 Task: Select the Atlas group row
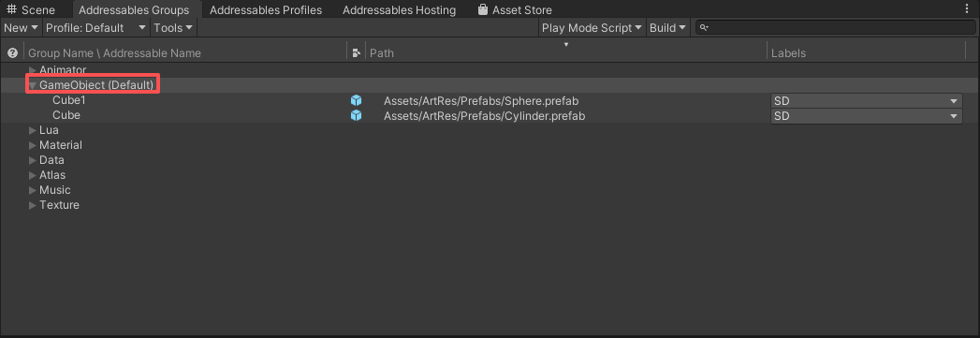point(490,175)
